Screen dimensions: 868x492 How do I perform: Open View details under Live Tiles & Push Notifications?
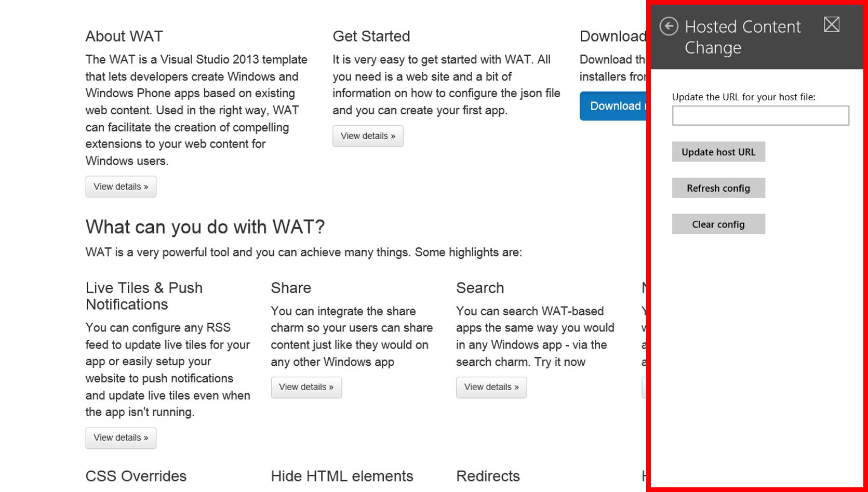click(121, 438)
